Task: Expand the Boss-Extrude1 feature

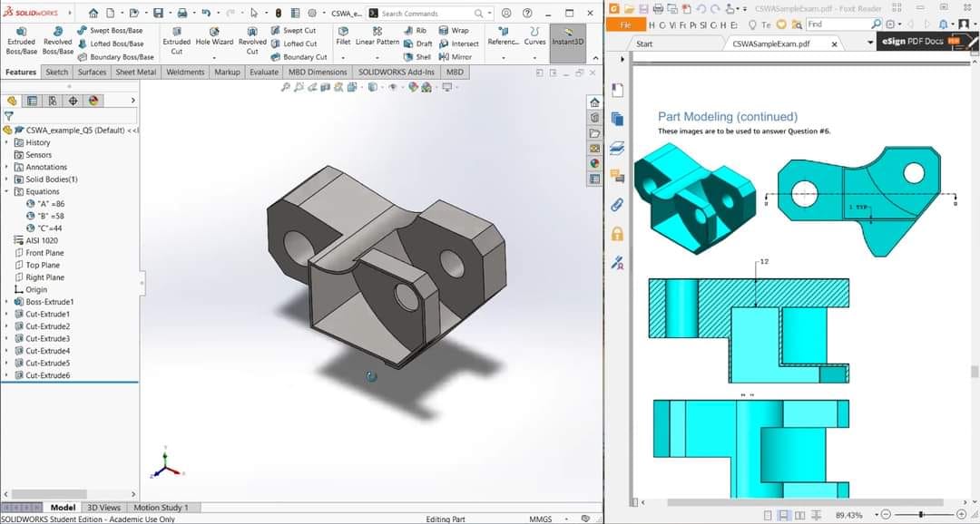Action: pyautogui.click(x=7, y=302)
